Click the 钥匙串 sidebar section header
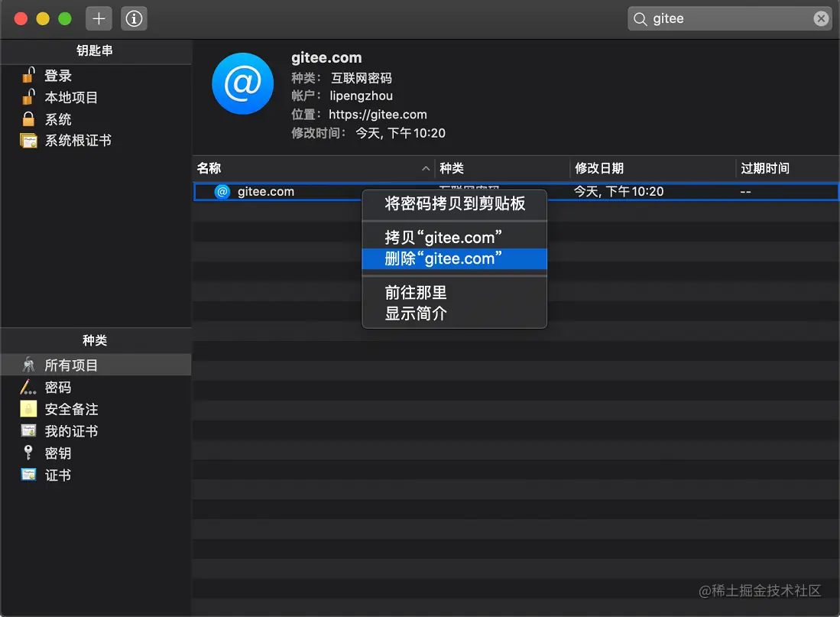840x617 pixels. pos(95,51)
